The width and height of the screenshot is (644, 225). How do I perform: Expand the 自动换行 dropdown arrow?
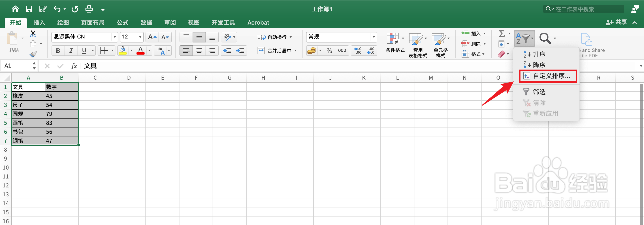291,37
